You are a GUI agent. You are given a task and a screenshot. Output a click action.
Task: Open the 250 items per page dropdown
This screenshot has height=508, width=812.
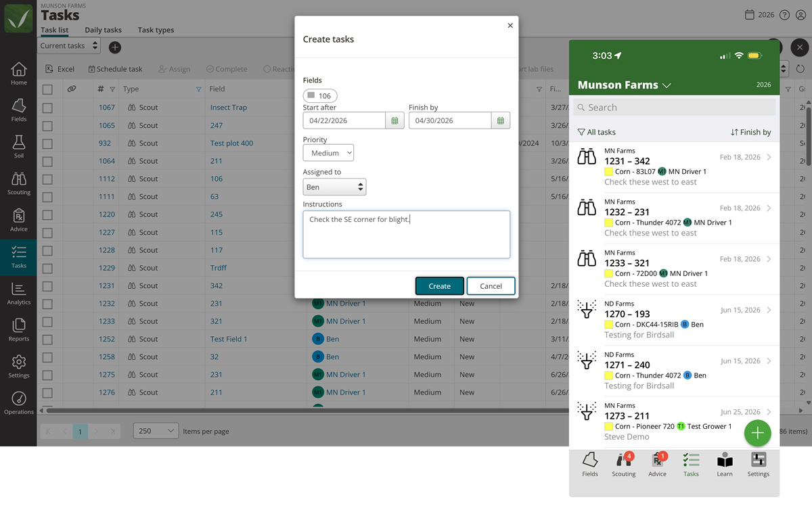pyautogui.click(x=155, y=431)
